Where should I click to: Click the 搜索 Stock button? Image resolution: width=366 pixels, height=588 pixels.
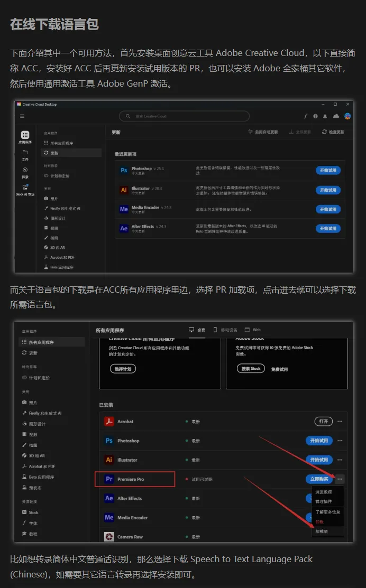251,369
